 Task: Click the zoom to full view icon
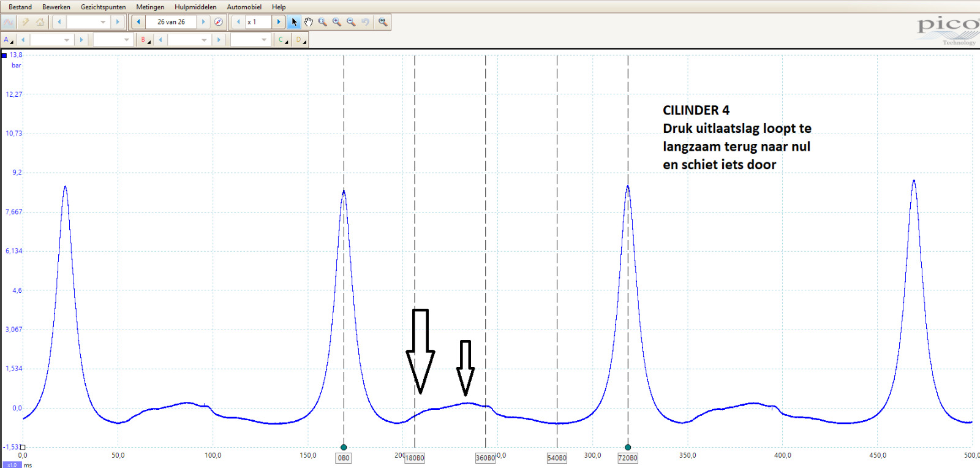point(383,22)
